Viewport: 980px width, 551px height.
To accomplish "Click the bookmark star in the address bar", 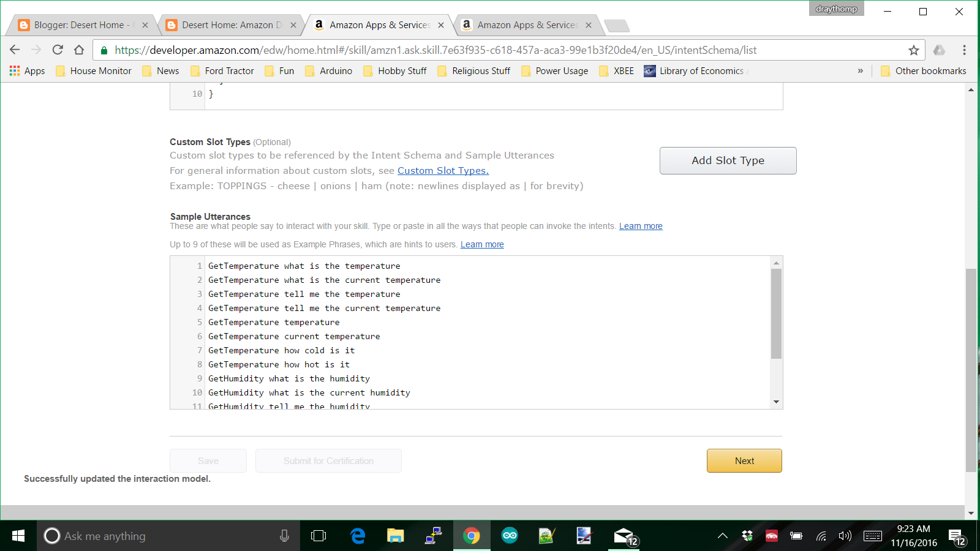I will click(913, 50).
